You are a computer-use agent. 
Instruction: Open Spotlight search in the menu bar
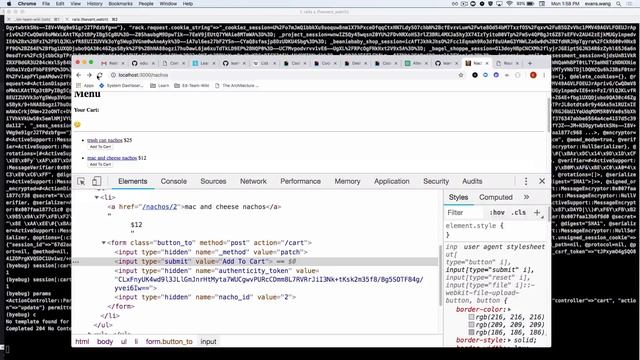(619, 4)
